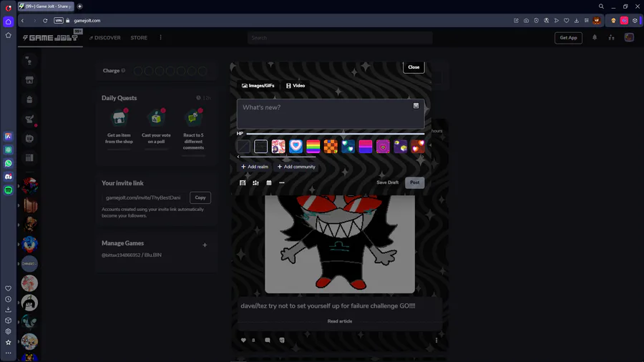The height and width of the screenshot is (362, 644).
Task: Click the Game Jolt logo
Action: pos(50,38)
